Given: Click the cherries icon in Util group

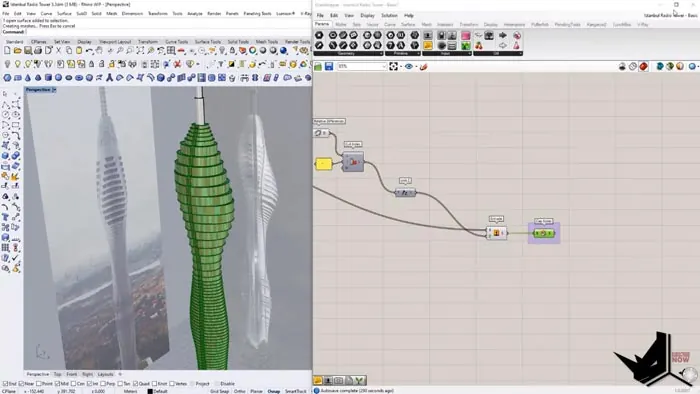Looking at the screenshot, I should (479, 46).
